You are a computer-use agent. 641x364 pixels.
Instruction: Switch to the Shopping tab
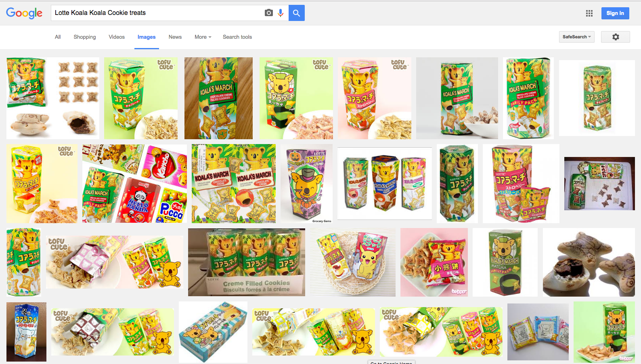(85, 37)
